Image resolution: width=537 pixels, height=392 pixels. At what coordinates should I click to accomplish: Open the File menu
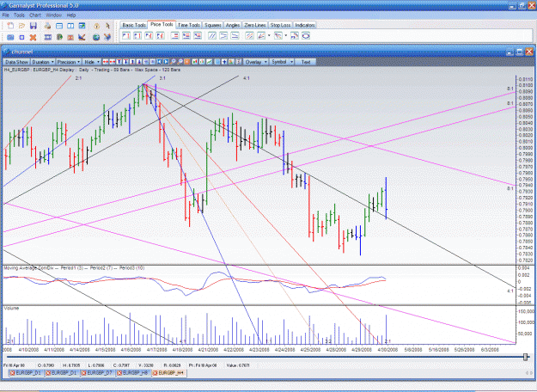tap(5, 15)
